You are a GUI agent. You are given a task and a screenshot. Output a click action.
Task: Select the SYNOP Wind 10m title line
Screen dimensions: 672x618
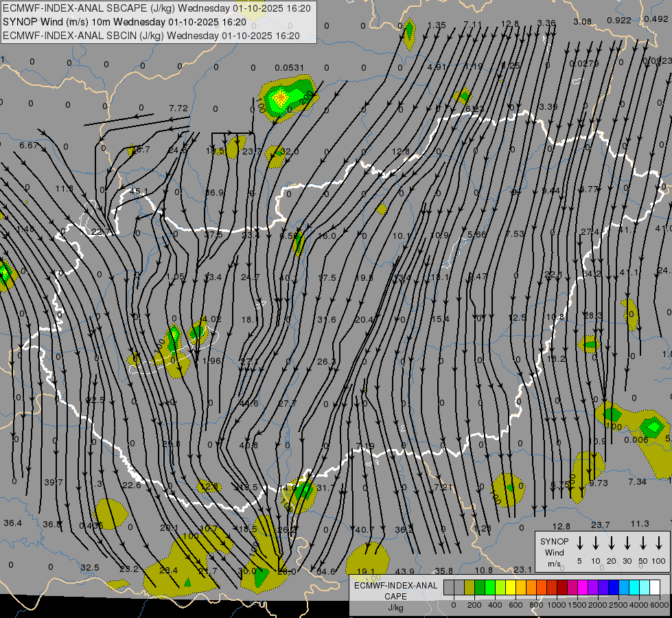coord(124,22)
